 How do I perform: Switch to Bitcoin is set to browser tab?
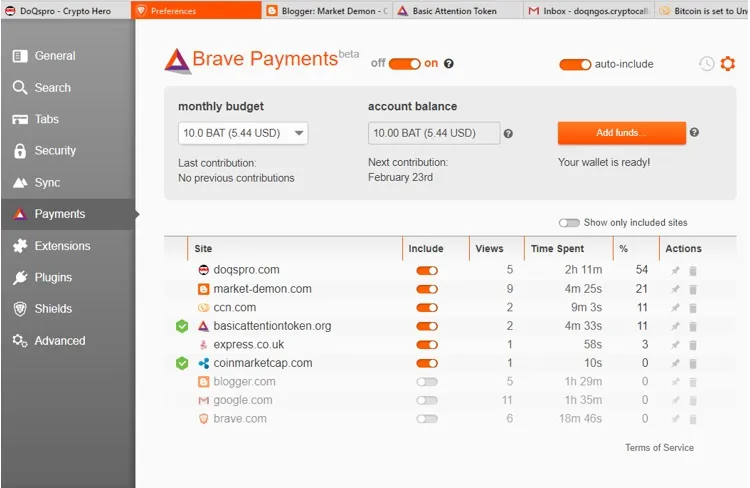click(x=702, y=11)
